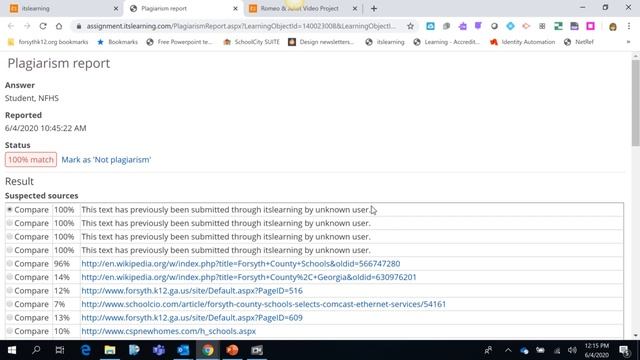Click the scrollbar down arrow
Screen dimensions: 640x360
pos(636,336)
